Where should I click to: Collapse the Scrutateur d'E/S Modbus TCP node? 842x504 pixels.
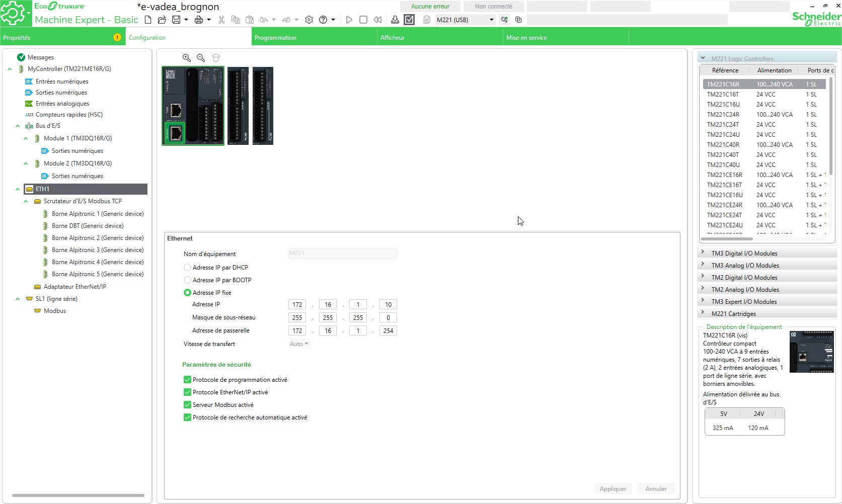pyautogui.click(x=26, y=201)
